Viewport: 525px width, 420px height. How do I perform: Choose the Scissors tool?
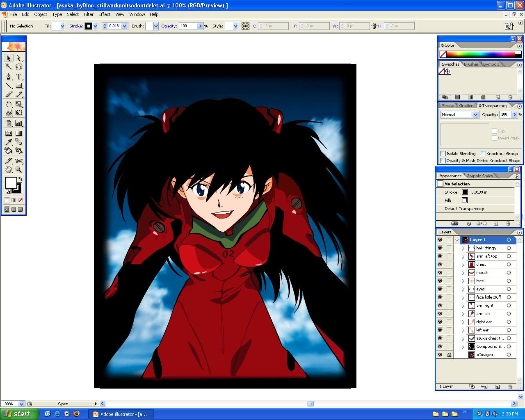click(x=19, y=160)
